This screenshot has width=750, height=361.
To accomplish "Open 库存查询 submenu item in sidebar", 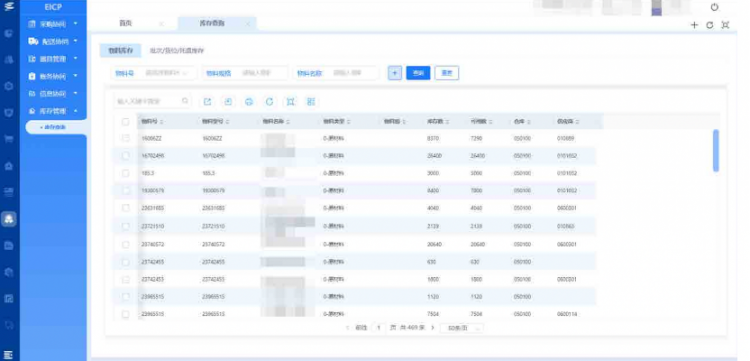I will 55,127.
